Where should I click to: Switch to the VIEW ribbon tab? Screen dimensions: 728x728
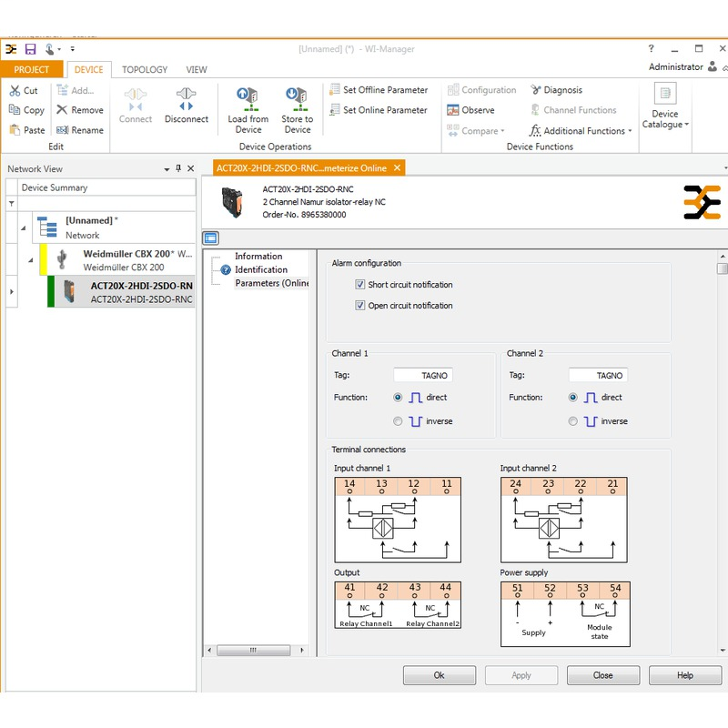197,69
